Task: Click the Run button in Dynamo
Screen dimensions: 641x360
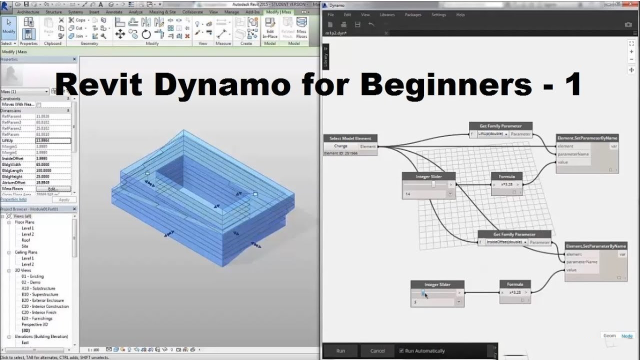Action: [x=341, y=351]
